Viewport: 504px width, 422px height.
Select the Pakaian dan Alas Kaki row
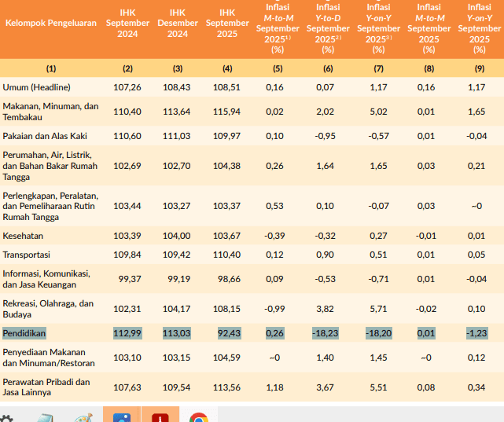click(44, 136)
